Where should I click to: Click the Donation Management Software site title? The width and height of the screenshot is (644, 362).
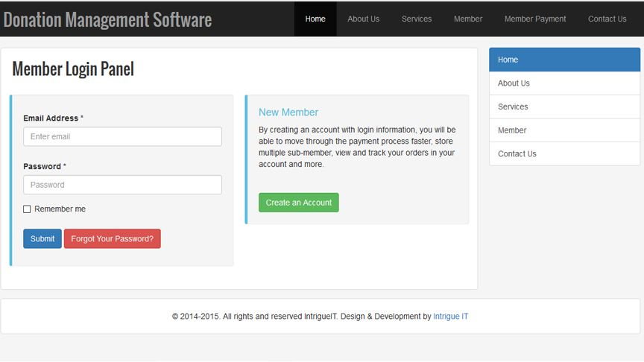(107, 19)
